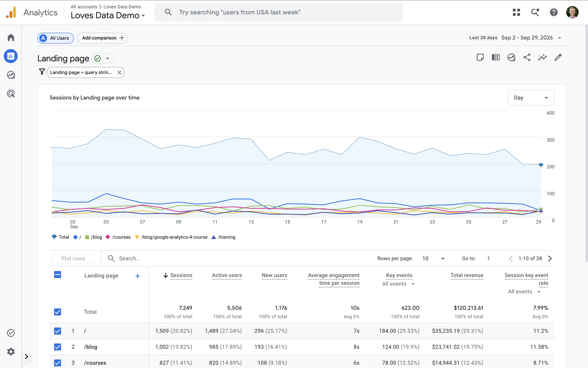Toggle the Total series in legend

pos(60,237)
